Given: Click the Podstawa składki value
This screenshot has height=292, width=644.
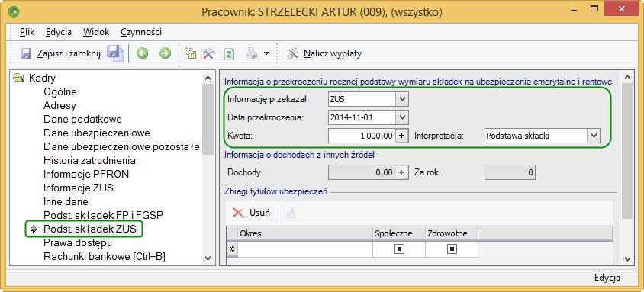Looking at the screenshot, I should click(517, 136).
